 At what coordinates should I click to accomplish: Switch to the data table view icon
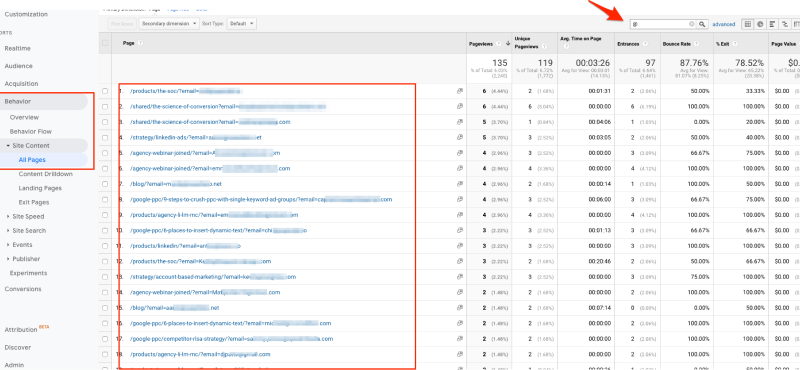(748, 24)
